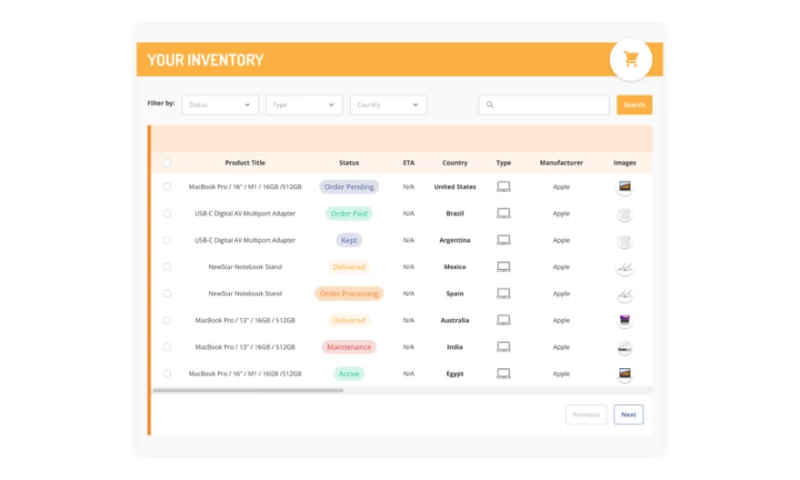Image resolution: width=800 pixels, height=480 pixels.
Task: Click laptop type icon in United States row
Action: tap(504, 187)
